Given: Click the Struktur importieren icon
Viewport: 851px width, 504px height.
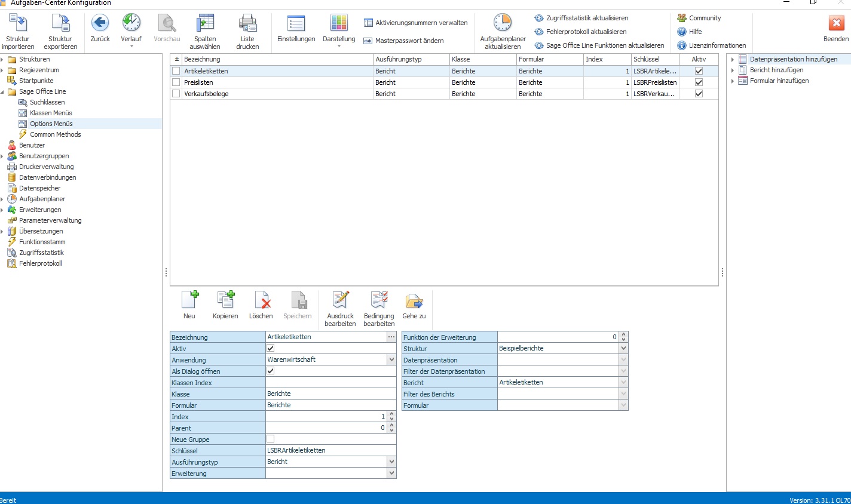Looking at the screenshot, I should click(x=18, y=23).
